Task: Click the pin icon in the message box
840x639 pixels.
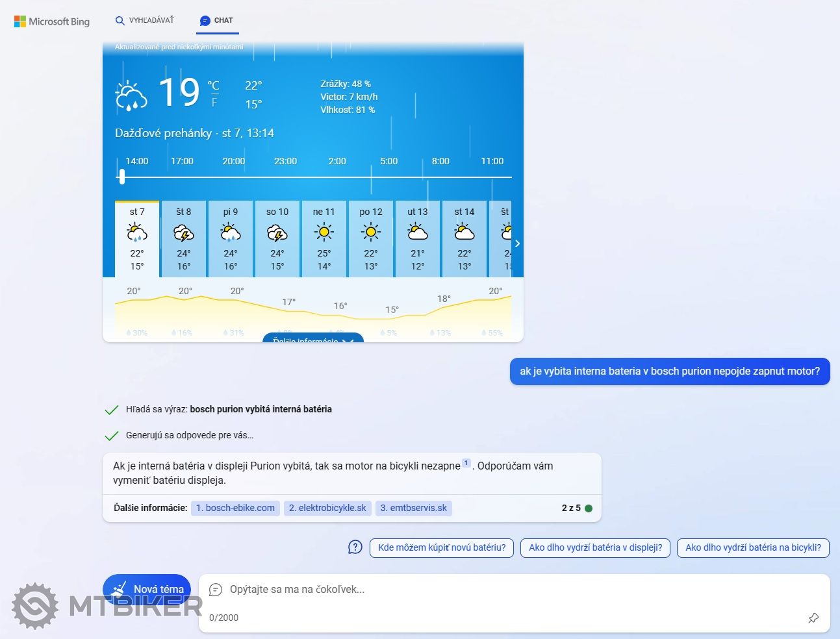Action: [x=813, y=618]
